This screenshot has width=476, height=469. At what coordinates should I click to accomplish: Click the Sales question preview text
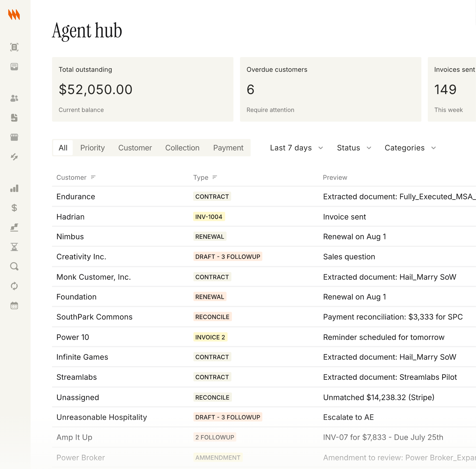tap(349, 257)
